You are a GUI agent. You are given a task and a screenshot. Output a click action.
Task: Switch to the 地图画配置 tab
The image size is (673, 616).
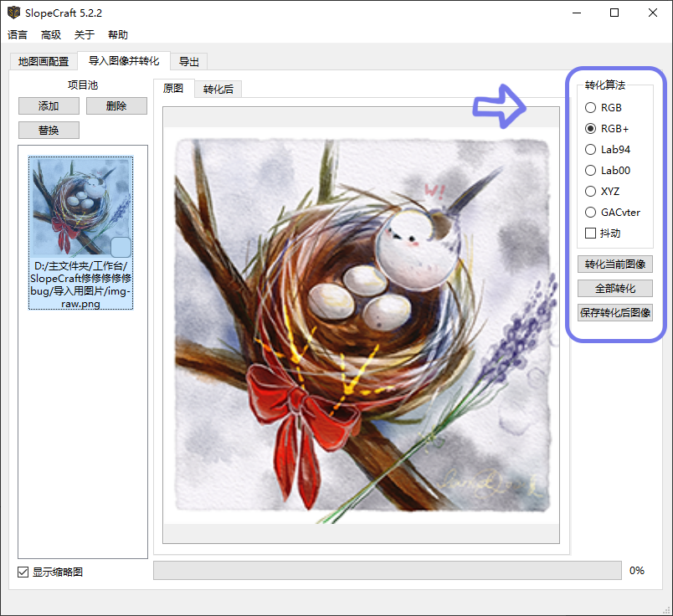click(x=44, y=62)
